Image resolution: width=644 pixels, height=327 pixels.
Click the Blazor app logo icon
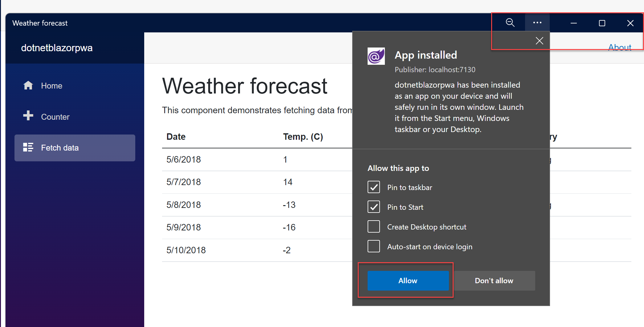click(x=376, y=56)
